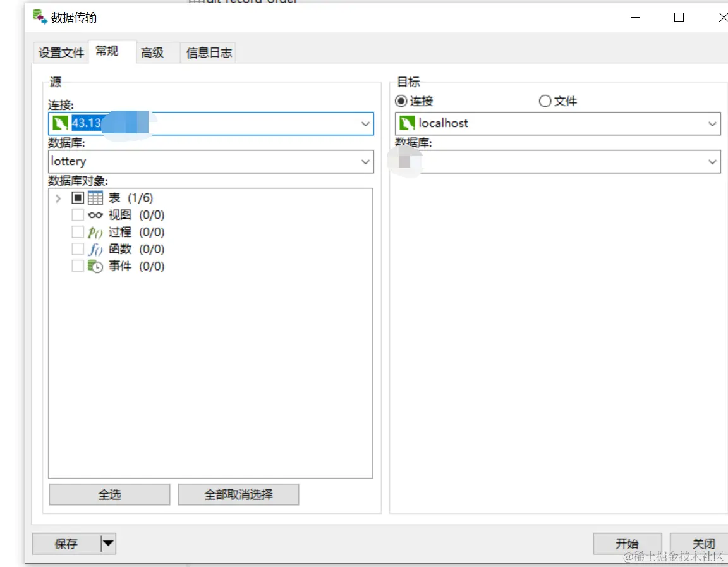Image resolution: width=728 pixels, height=567 pixels.
Task: Click the source connection 43.13 field
Action: [x=211, y=123]
